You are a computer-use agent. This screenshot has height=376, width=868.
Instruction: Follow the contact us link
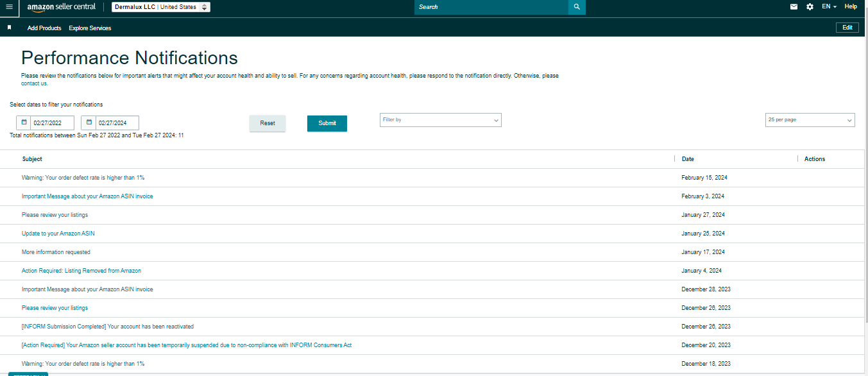(x=34, y=83)
